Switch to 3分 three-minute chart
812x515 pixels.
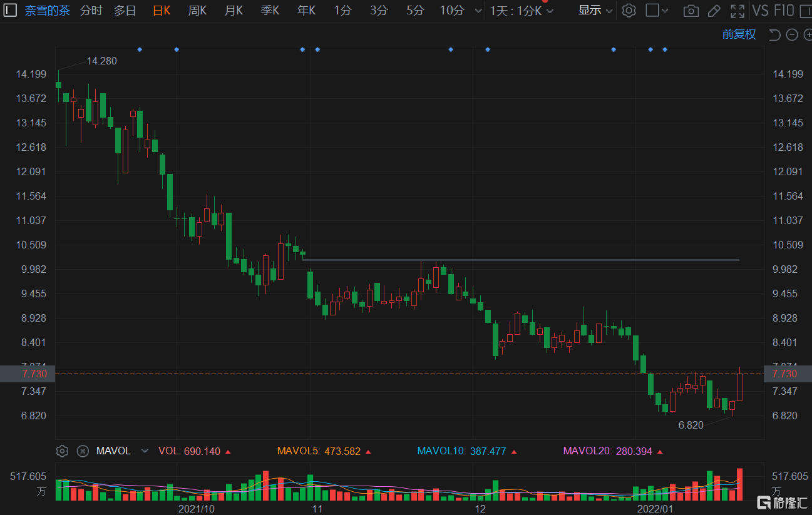point(379,11)
